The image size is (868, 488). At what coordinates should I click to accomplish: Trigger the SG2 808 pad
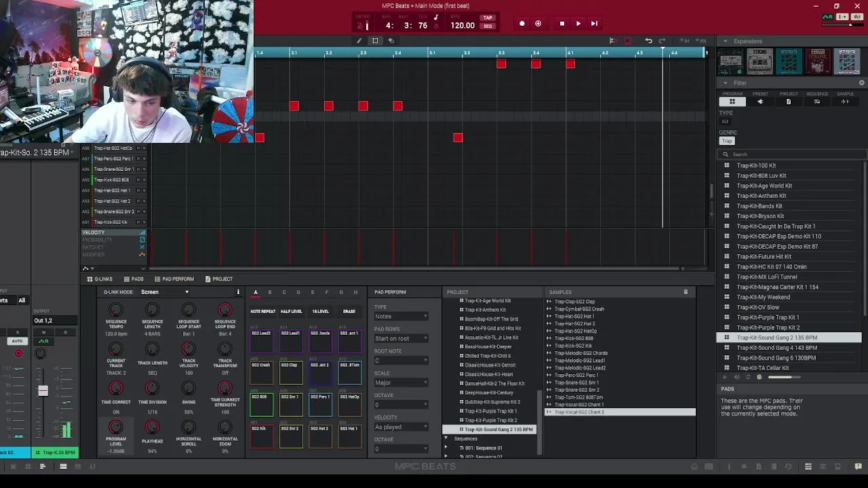262,405
